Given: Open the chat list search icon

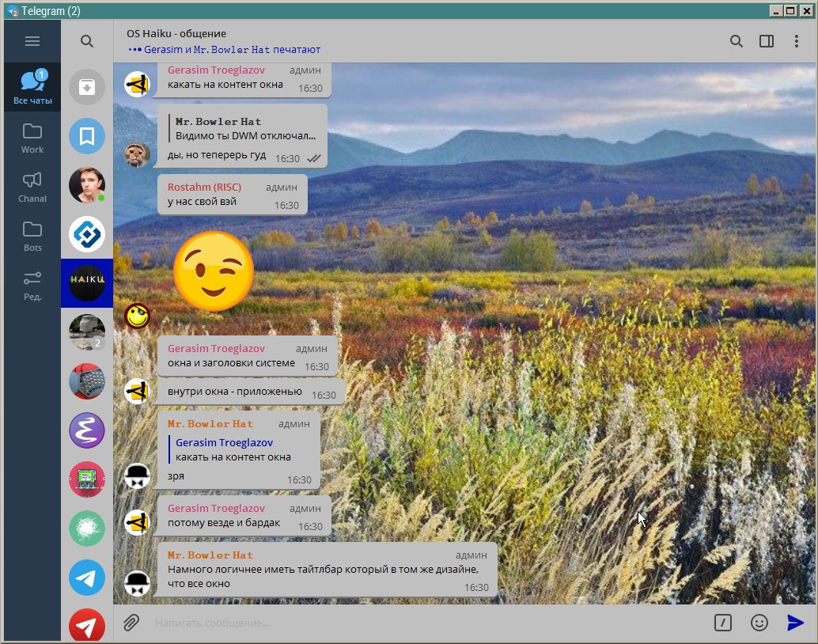Looking at the screenshot, I should tap(87, 41).
